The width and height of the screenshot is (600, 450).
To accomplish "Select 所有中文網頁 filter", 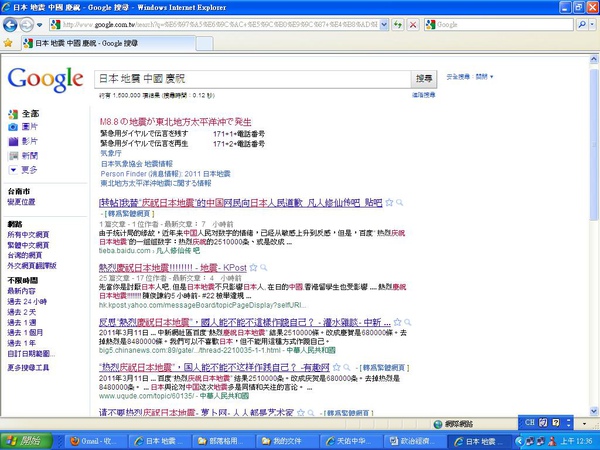I will [28, 235].
